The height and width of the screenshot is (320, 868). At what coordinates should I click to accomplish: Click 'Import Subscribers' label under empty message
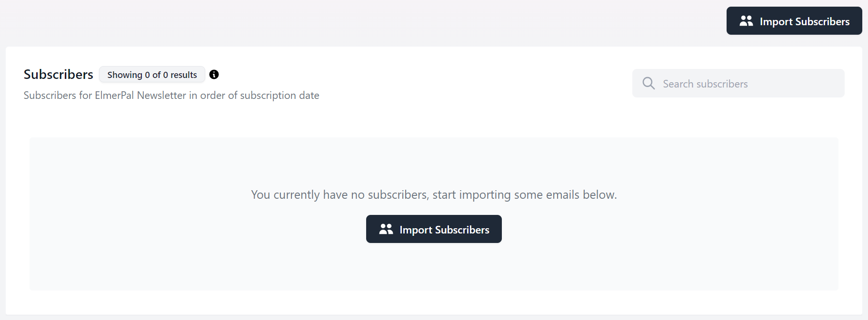444,230
